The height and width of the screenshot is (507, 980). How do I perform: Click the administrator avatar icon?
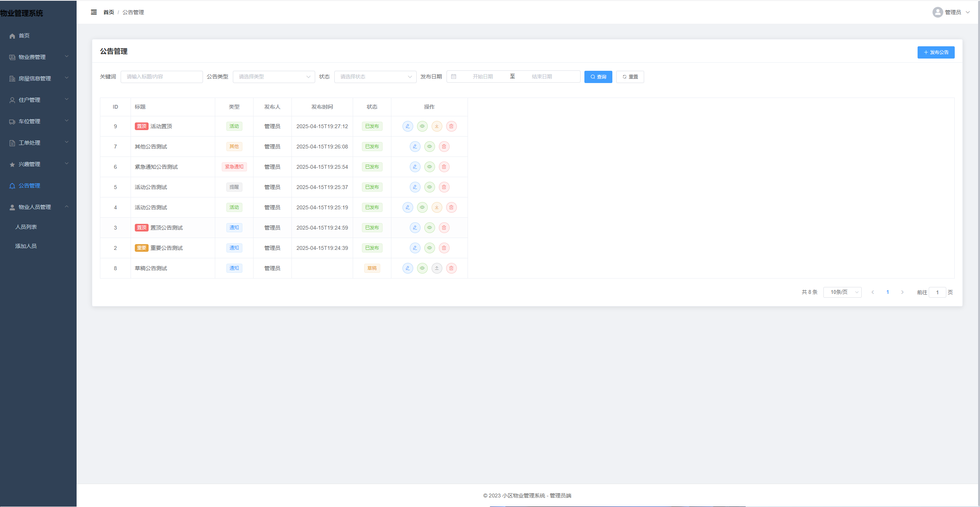click(937, 12)
